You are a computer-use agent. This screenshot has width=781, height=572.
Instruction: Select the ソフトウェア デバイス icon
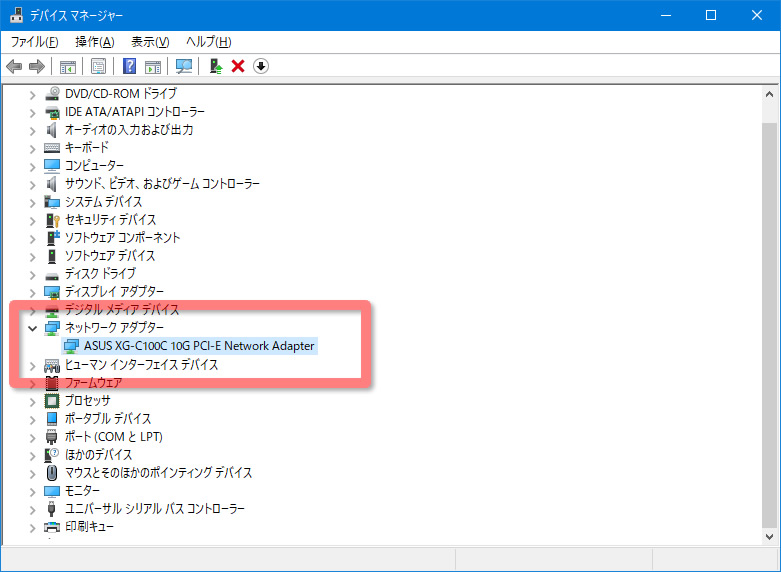52,256
